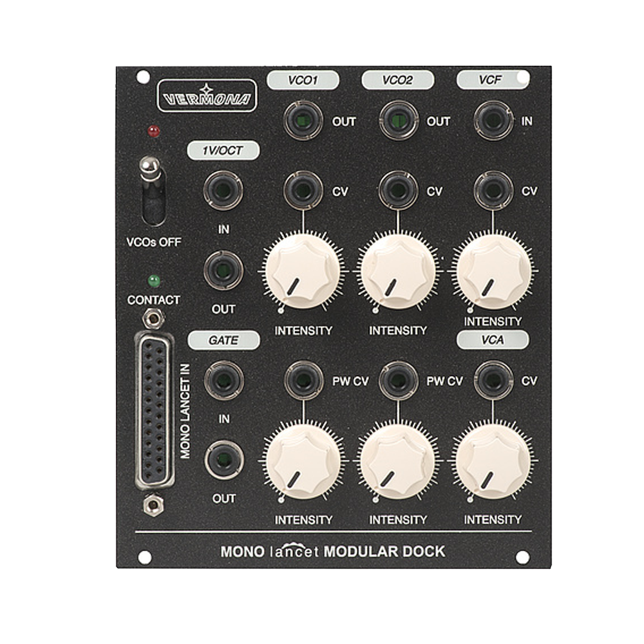Image resolution: width=644 pixels, height=644 pixels.
Task: Click the CONTACT text label
Action: tap(154, 300)
